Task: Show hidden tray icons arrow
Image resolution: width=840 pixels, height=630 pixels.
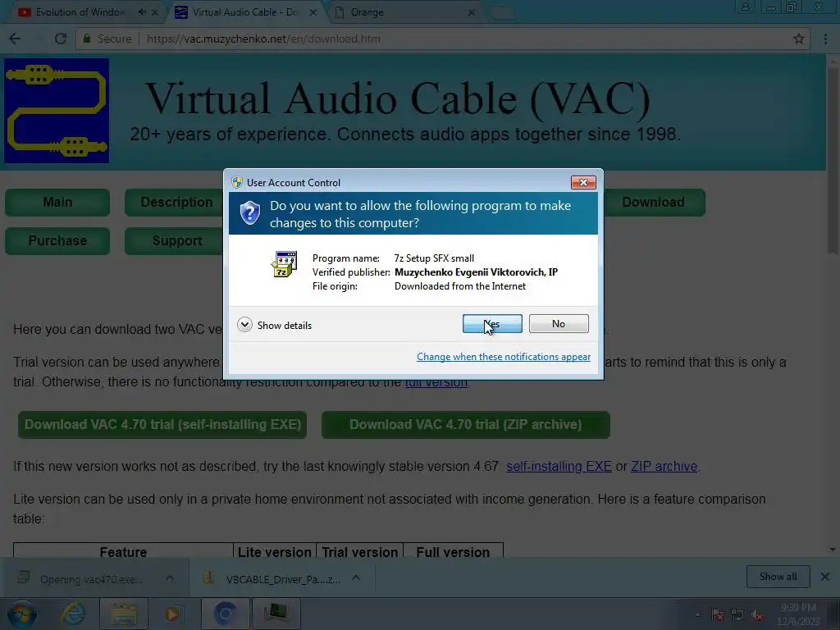Action: tap(697, 615)
